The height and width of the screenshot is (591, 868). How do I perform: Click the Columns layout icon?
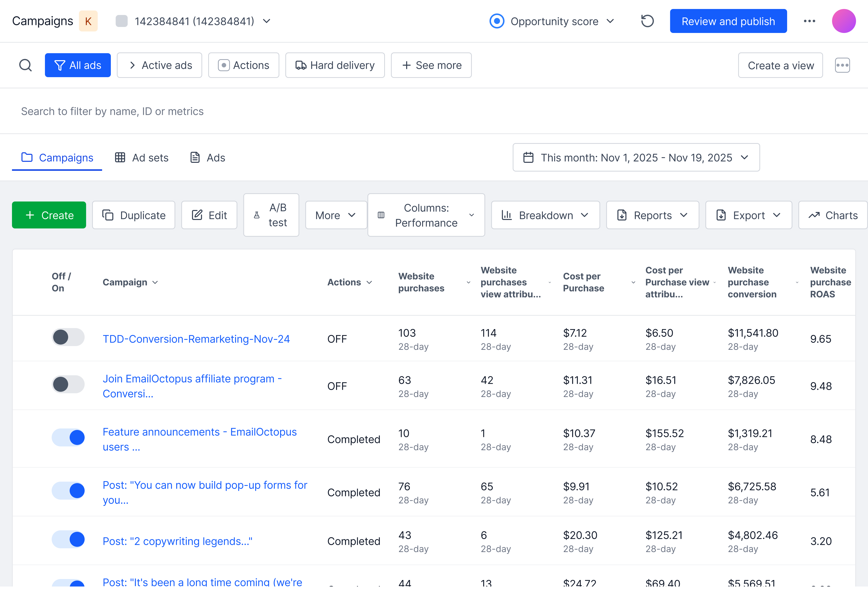pyautogui.click(x=381, y=215)
